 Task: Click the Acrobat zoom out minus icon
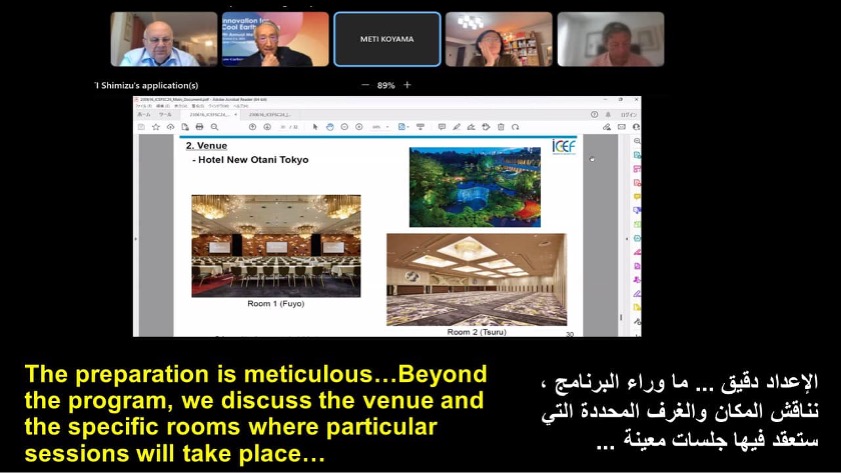tap(344, 127)
